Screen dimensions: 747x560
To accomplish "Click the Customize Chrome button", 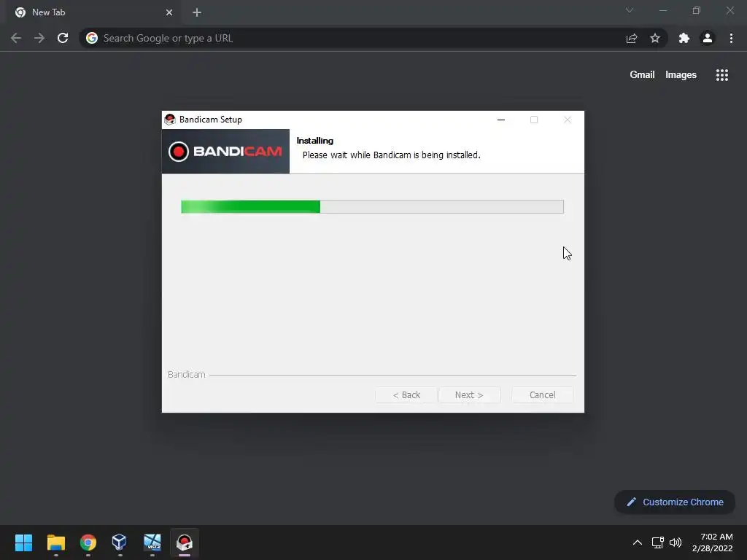I will tap(675, 502).
